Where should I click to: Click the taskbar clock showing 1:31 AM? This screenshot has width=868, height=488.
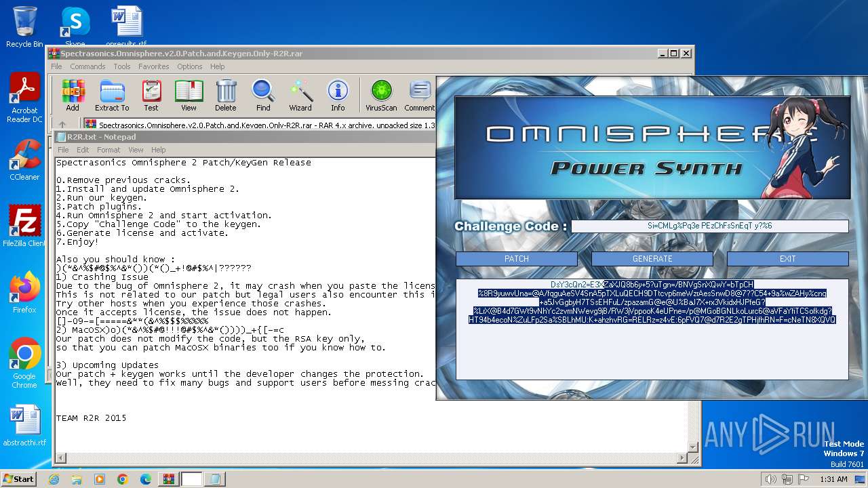(833, 479)
